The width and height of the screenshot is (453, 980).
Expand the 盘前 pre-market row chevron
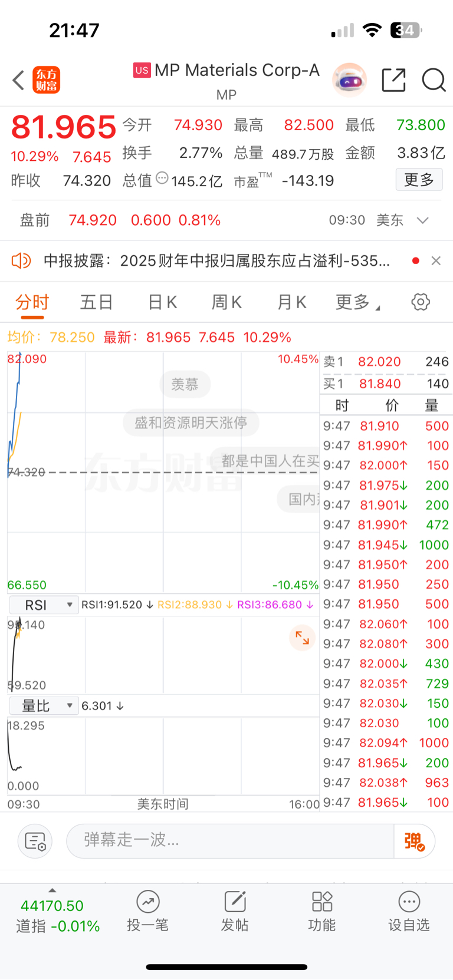point(422,220)
